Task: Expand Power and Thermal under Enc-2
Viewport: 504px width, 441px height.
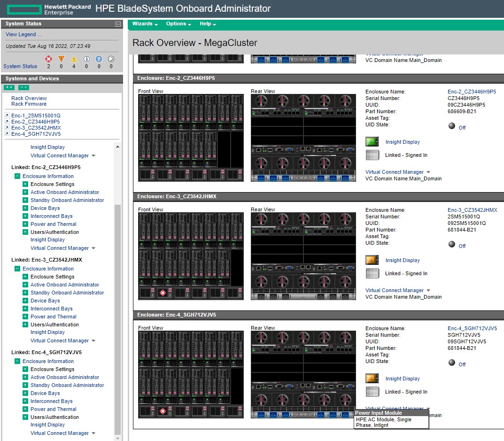Action: [25, 224]
